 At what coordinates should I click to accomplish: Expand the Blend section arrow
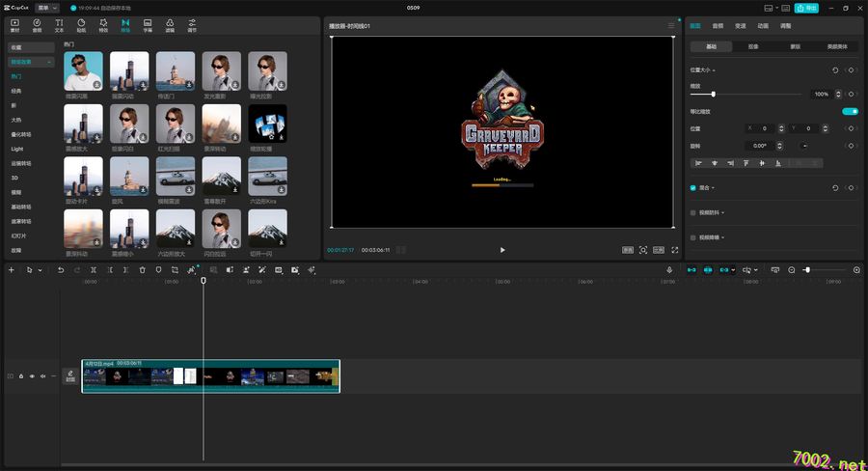point(713,188)
